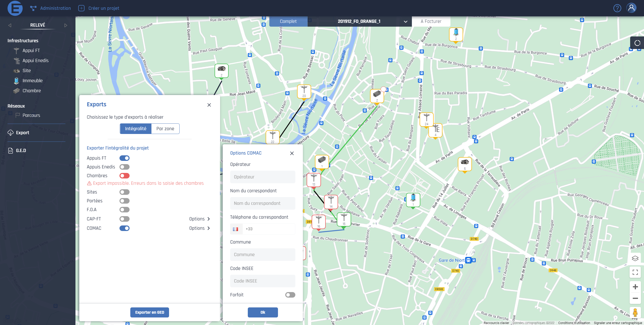Screen dimensions: 644x325
Task: Open the project dropdown 201912_FO_ORANGE_1
Action: 360,21
